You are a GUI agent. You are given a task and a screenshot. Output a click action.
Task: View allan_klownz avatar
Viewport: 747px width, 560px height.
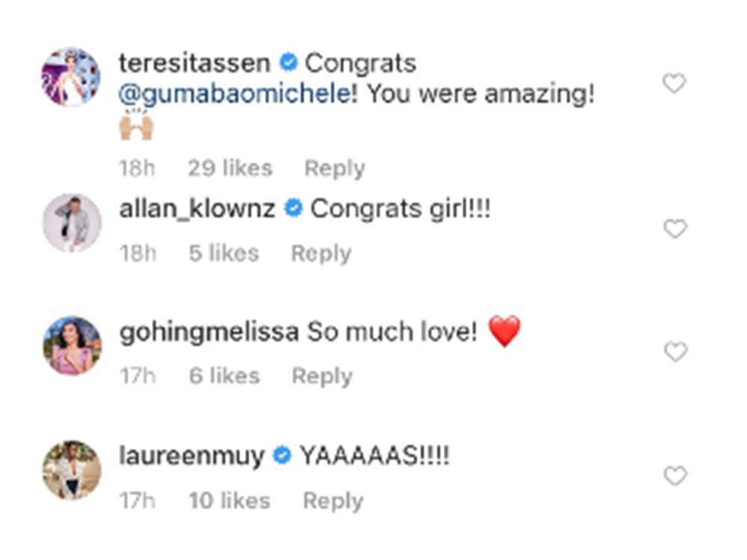[71, 223]
